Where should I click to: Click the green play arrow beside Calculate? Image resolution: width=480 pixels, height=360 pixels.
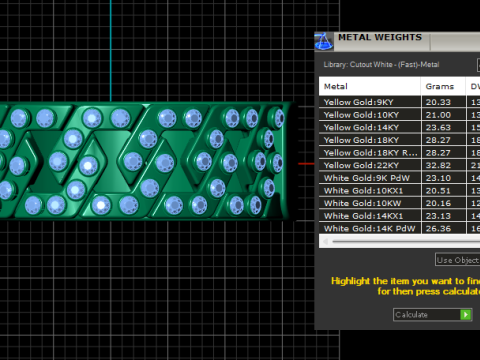[466, 315]
